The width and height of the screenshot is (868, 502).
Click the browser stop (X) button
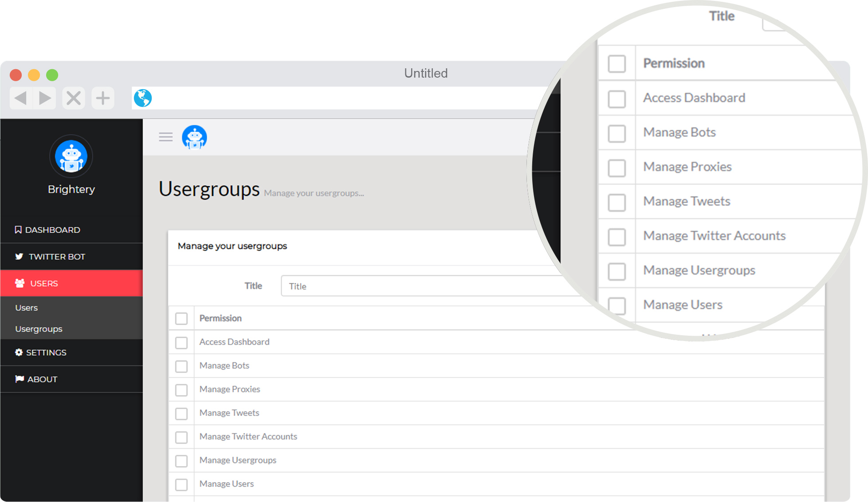(x=74, y=98)
